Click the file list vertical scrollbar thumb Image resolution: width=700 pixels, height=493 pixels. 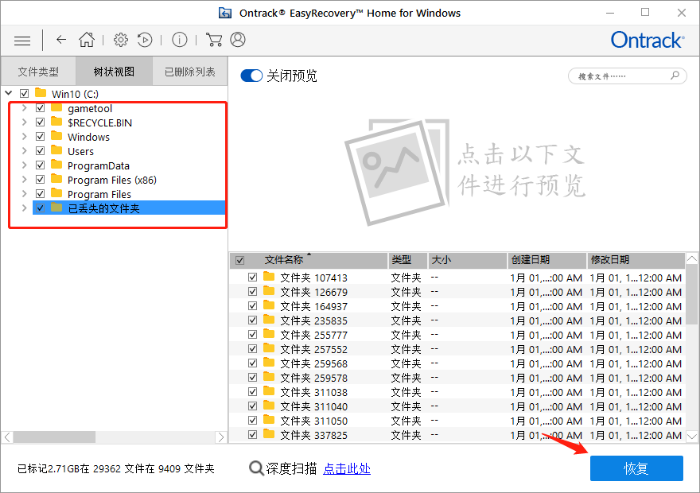pos(692,294)
